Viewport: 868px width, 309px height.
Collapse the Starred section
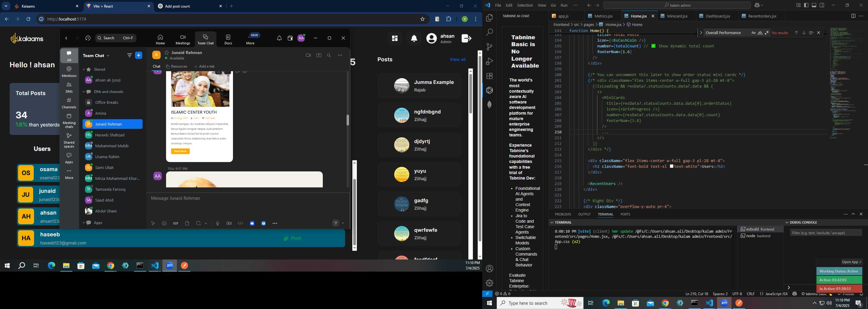pos(83,69)
